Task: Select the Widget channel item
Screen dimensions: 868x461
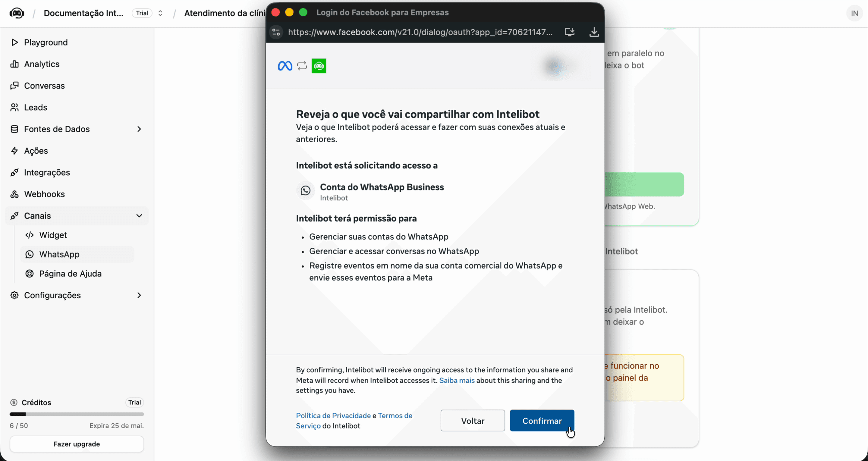Action: point(77,235)
